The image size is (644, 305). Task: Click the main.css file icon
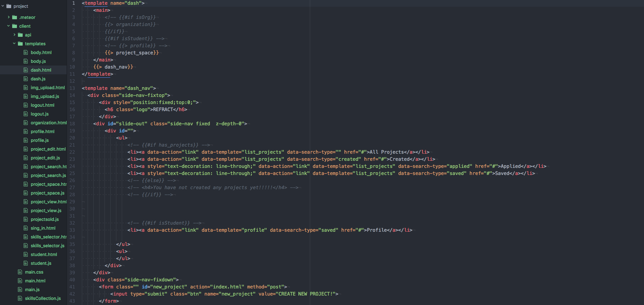[x=20, y=272]
